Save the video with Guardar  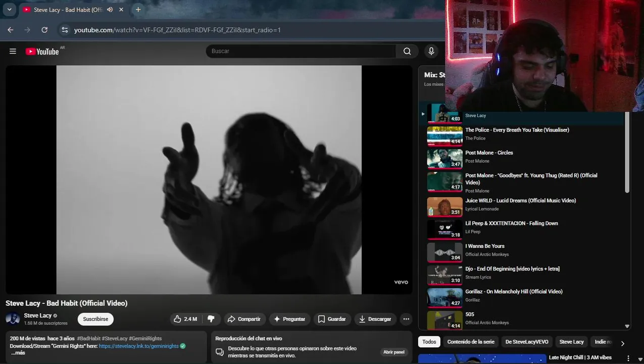coord(332,319)
